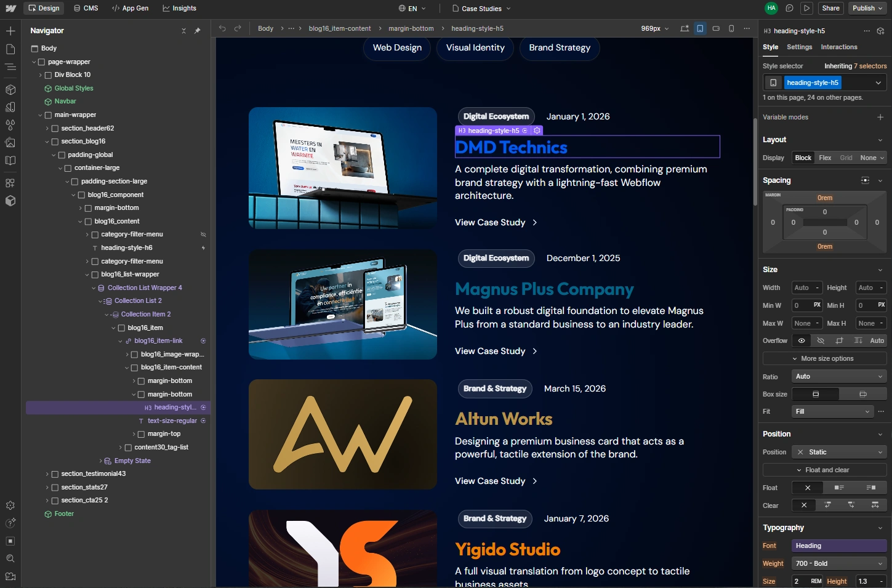Select the tablet breakpoint icon

click(x=700, y=28)
